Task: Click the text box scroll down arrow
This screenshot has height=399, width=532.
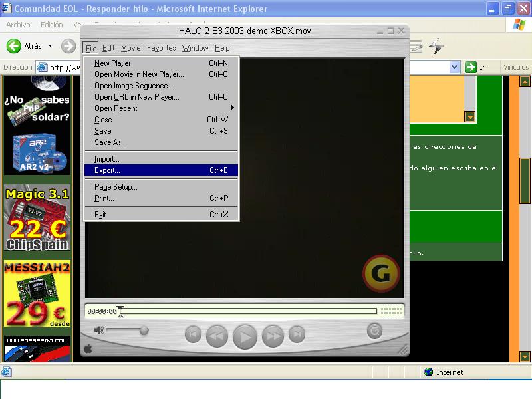Action: click(x=470, y=117)
